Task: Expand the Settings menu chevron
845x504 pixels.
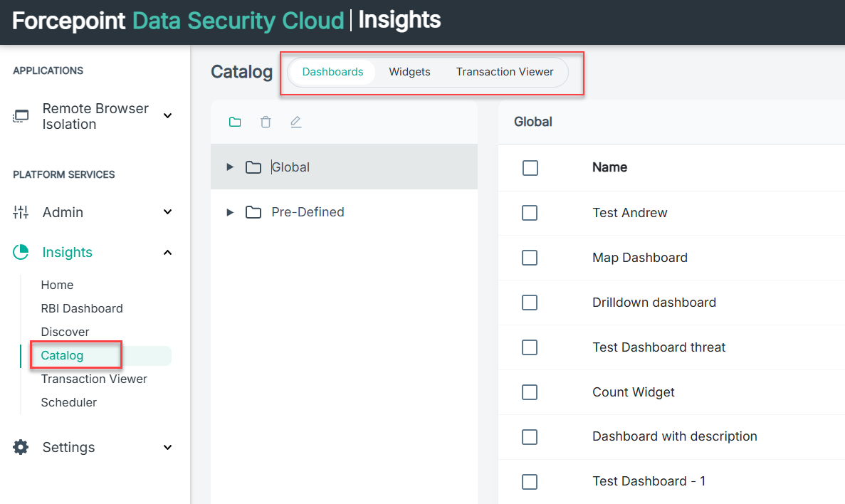Action: [x=167, y=447]
